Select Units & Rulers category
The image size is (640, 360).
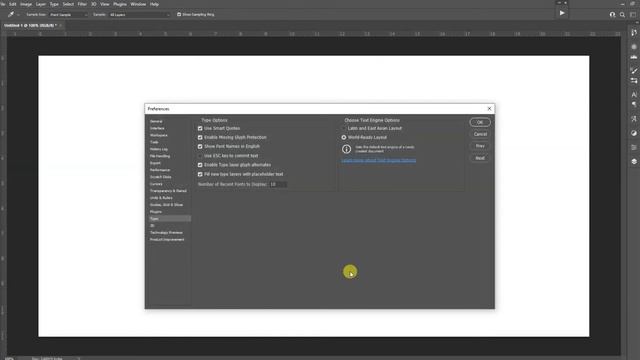pyautogui.click(x=161, y=198)
